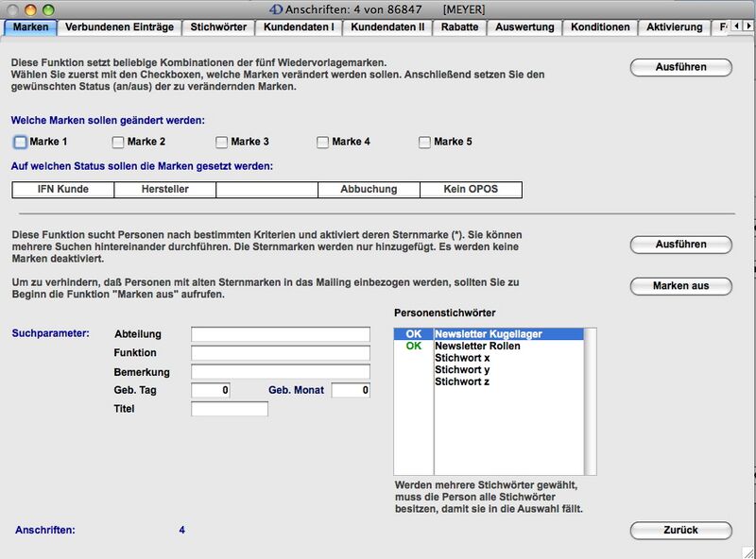
Task: Choose Stichwort y from Personenstichwörter list
Action: [x=462, y=370]
